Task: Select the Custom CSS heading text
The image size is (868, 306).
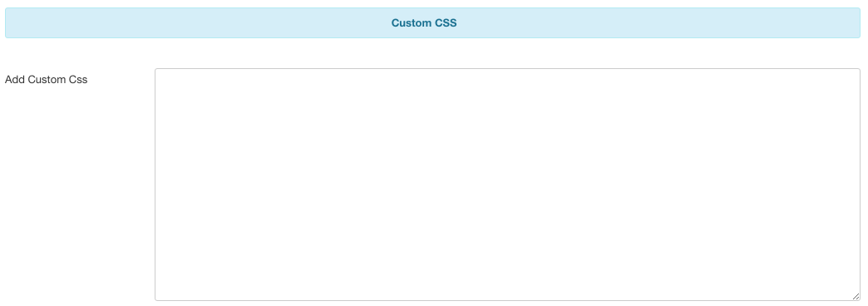Action: [x=424, y=22]
